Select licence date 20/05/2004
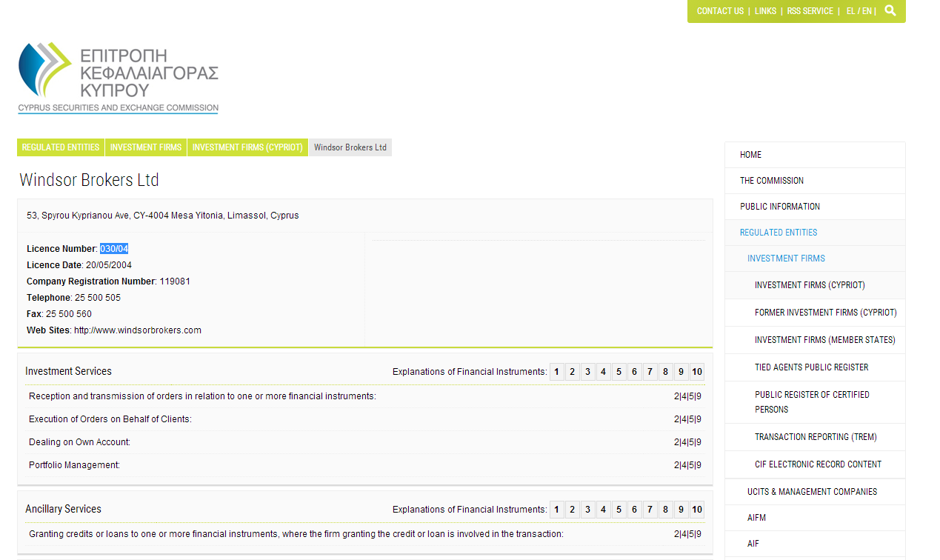The image size is (940, 560). tap(109, 265)
